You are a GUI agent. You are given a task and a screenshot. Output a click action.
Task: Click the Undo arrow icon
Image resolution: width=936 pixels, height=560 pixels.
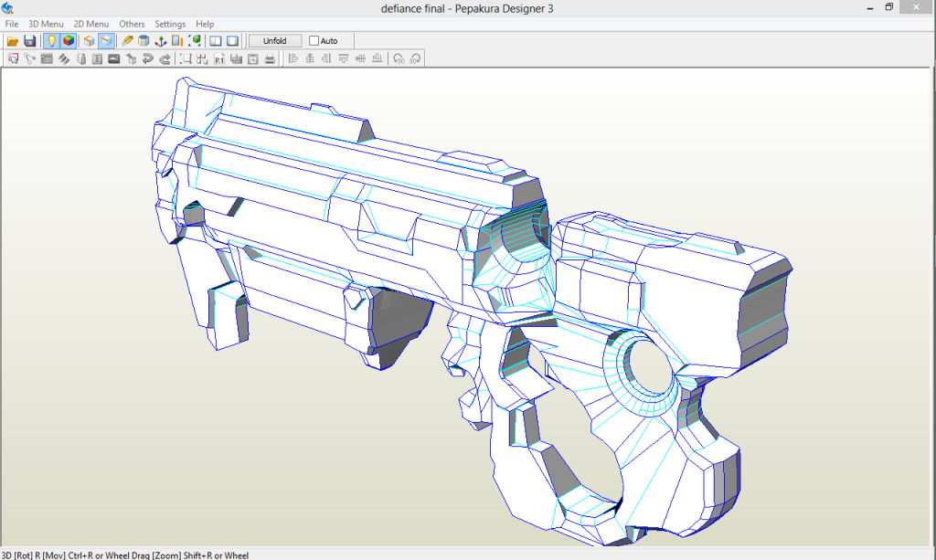pyautogui.click(x=147, y=58)
